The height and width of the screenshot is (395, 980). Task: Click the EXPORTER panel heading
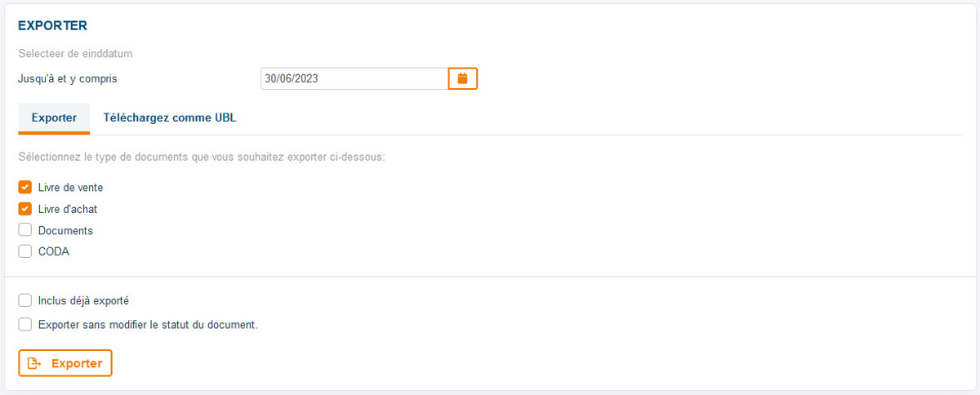[x=52, y=27]
